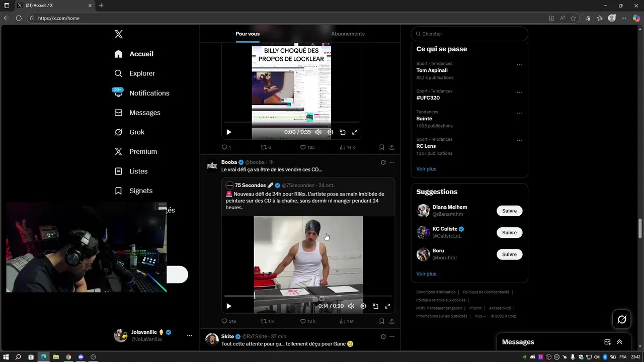
Task: Open the 75 Secondes quoted account name
Action: 250,186
